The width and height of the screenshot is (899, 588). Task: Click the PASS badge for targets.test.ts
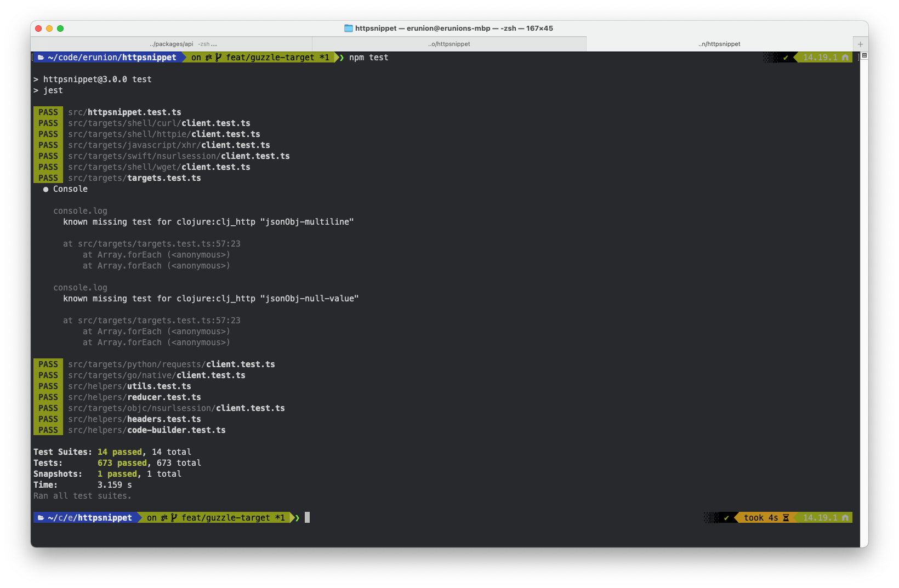48,178
